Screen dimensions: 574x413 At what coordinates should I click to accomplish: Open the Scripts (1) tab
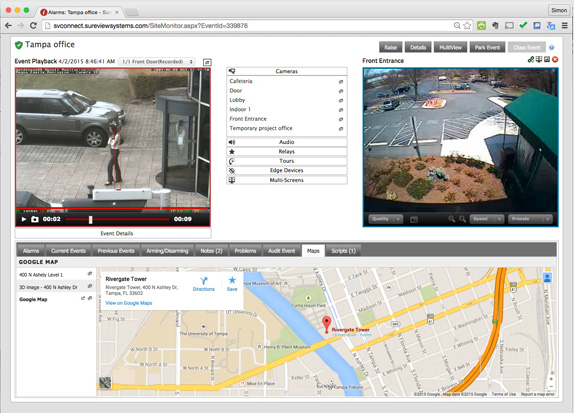point(343,251)
